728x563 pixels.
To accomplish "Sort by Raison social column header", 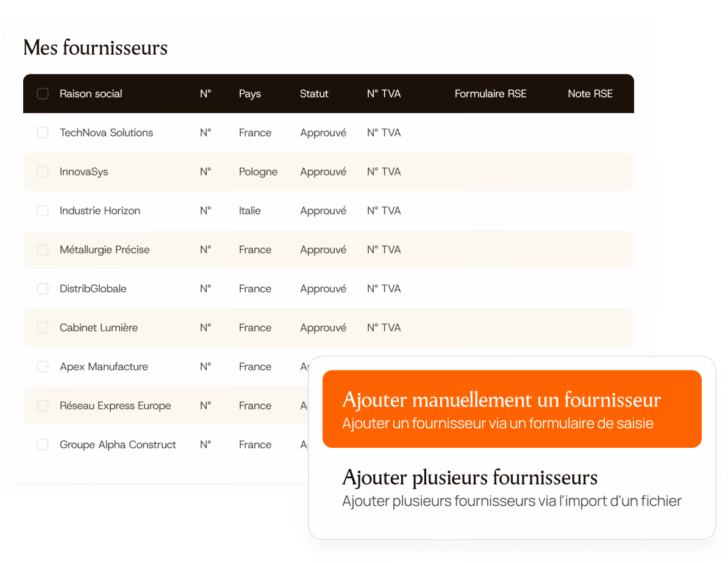I will pyautogui.click(x=91, y=94).
